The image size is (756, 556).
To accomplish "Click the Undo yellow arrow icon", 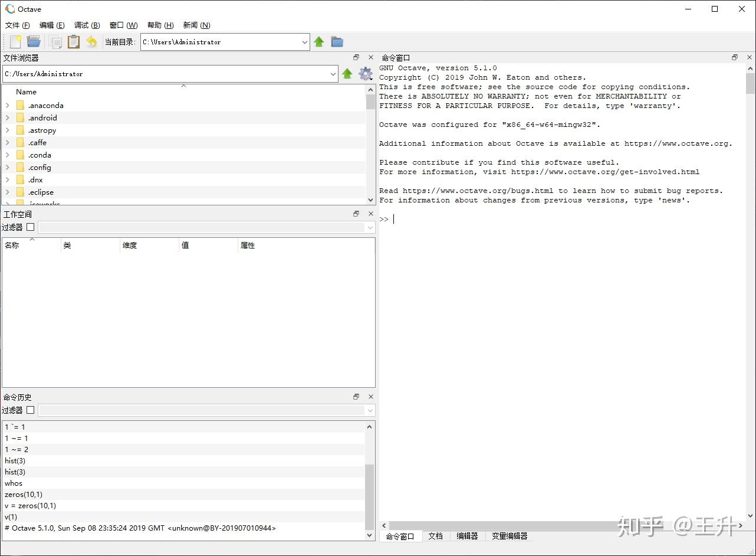I will pyautogui.click(x=91, y=41).
